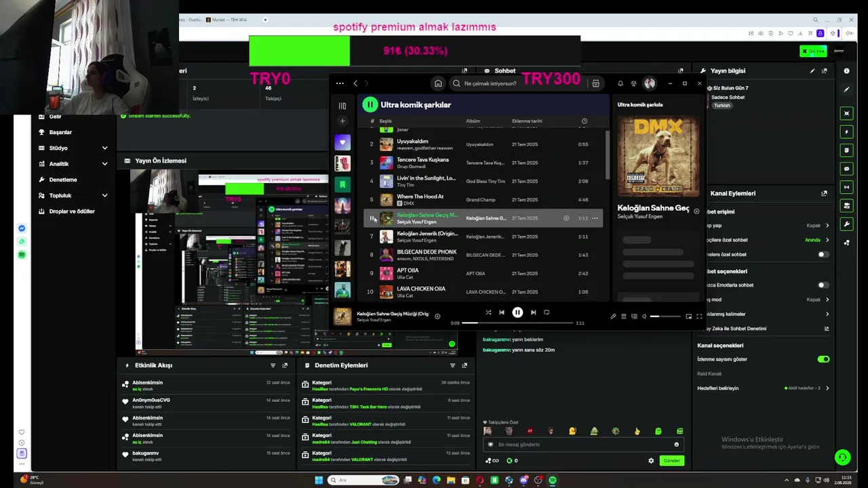The image size is (868, 488).
Task: Open connect to a device icon
Action: (634, 317)
